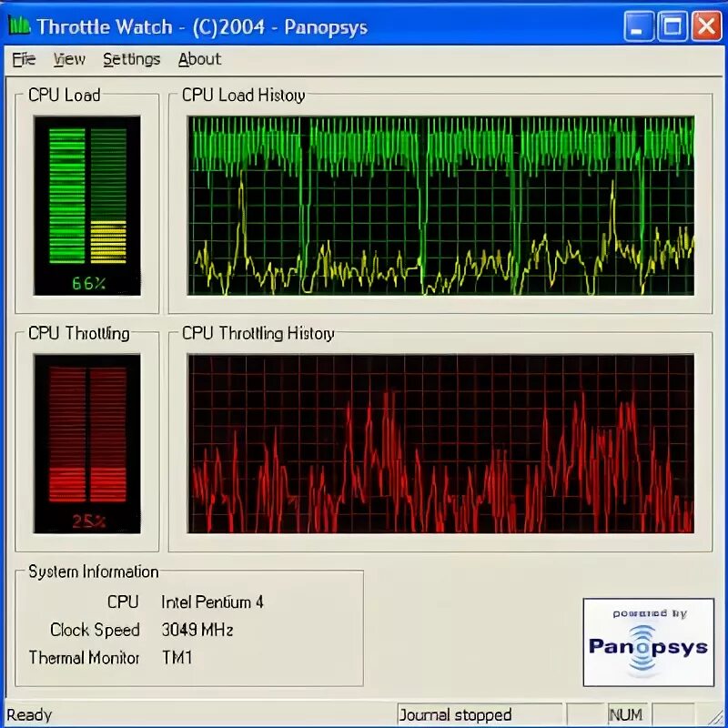Click the 'Intel Pentium 4' CPU value

point(212,602)
